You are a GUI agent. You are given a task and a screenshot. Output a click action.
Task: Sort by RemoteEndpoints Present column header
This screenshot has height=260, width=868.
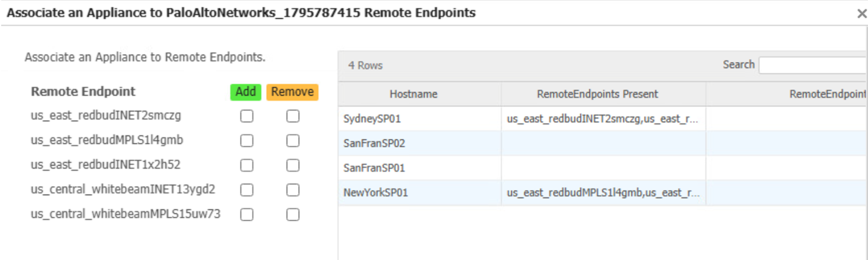pos(597,94)
